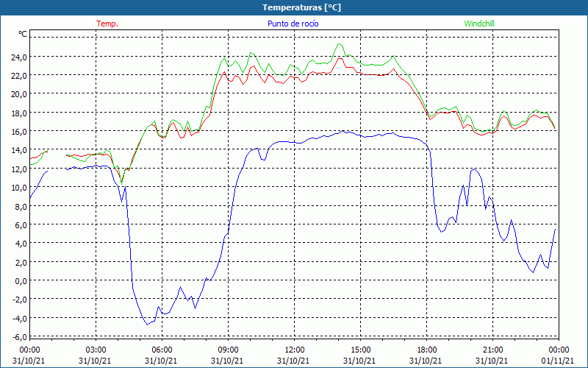Image resolution: width=588 pixels, height=368 pixels.
Task: Click the 2,0 y-axis value
Action: 21,263
